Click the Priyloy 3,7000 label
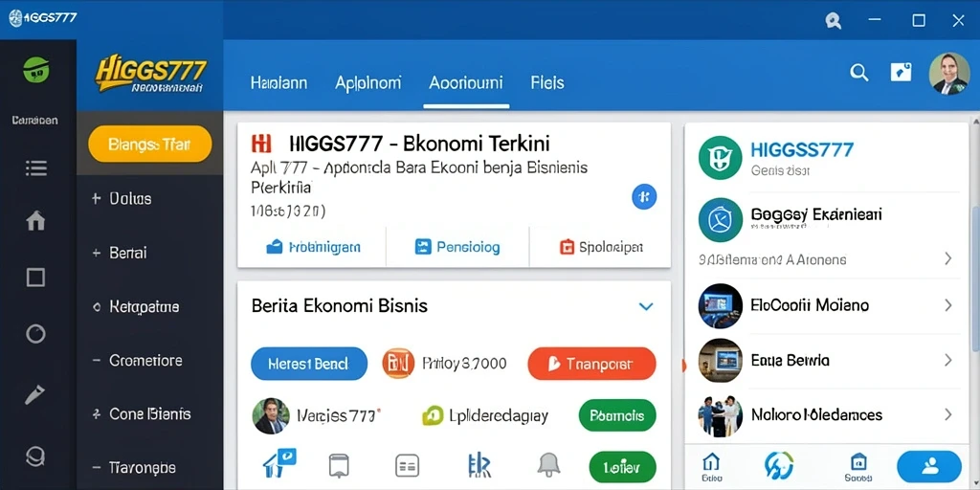This screenshot has height=490, width=980. click(x=464, y=363)
